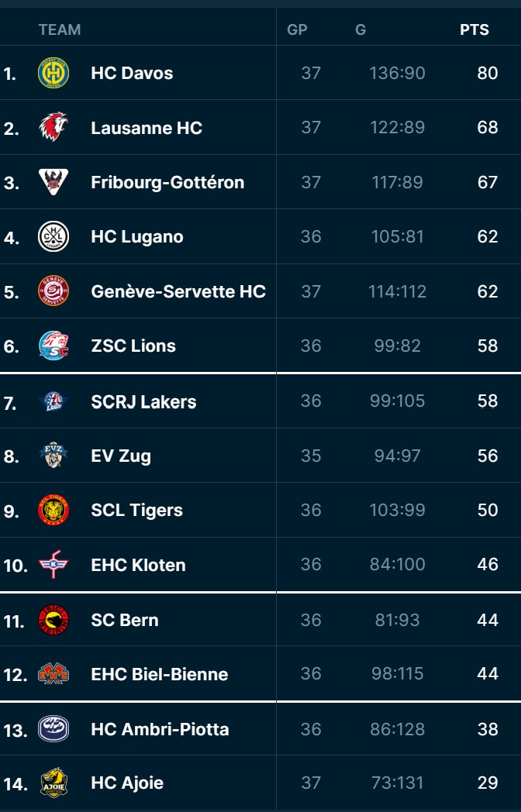Click the TEAM column header
This screenshot has width=521, height=812.
point(60,30)
